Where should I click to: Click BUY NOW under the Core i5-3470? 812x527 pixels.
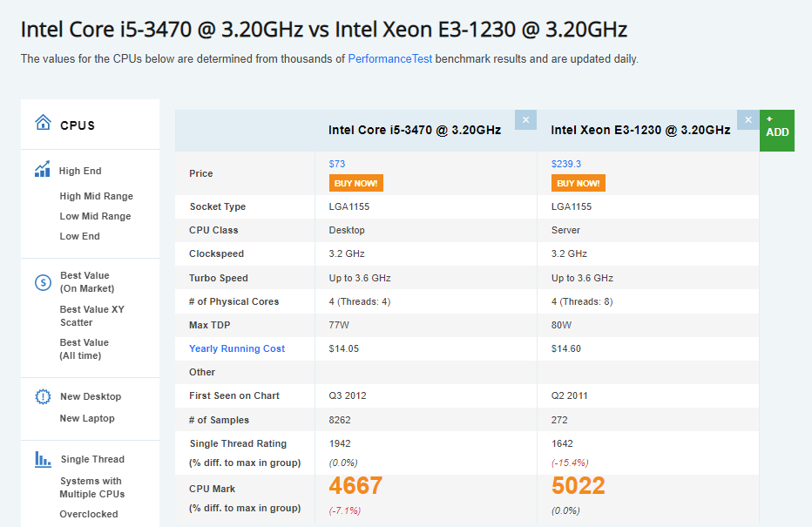tap(355, 183)
